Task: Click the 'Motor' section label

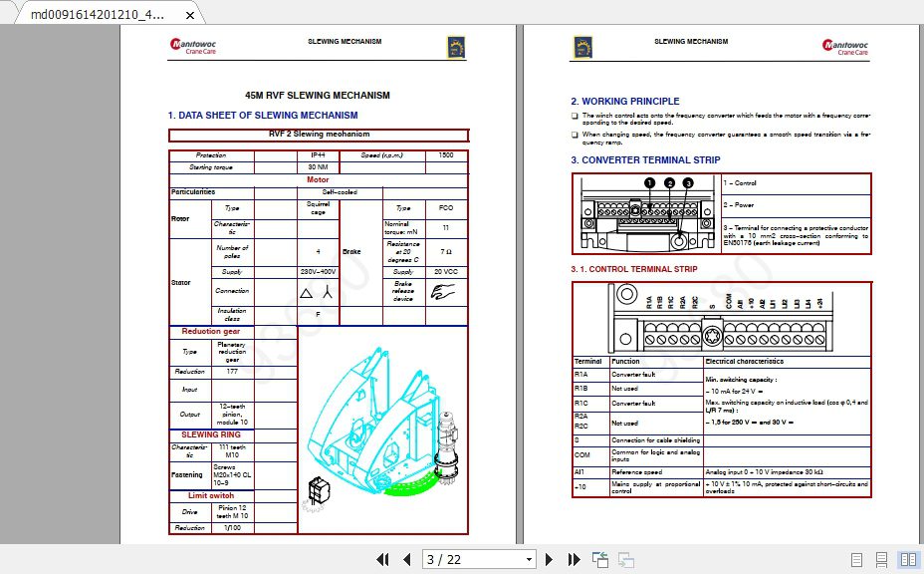Action: point(318,179)
